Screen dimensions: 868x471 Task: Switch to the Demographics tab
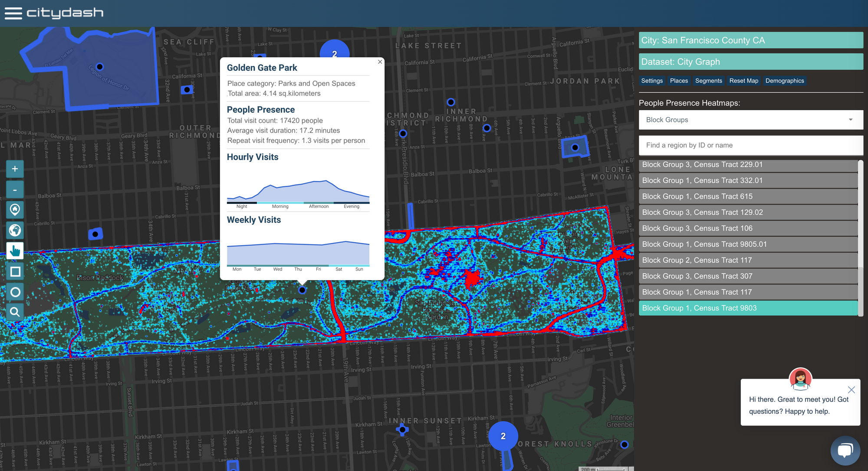784,81
